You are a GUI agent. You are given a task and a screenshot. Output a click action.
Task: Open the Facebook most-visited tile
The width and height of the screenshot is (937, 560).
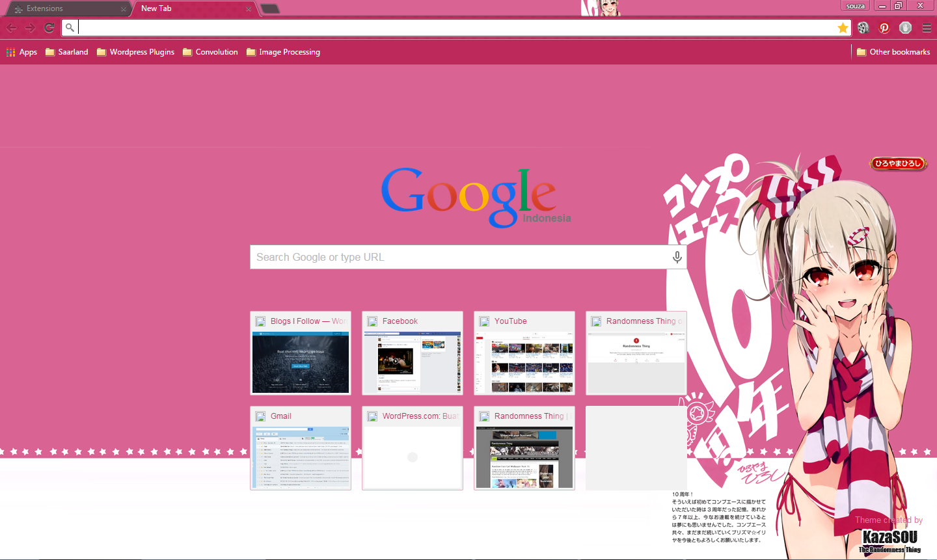(x=413, y=353)
